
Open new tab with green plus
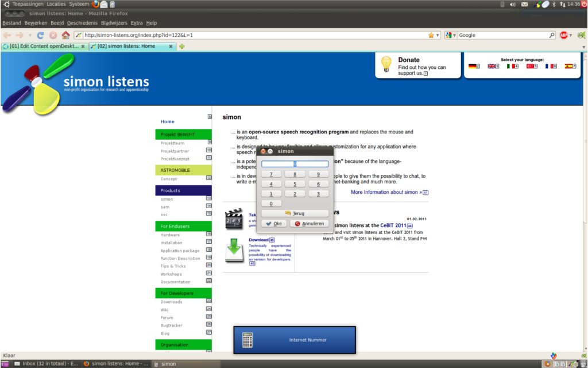pos(182,47)
